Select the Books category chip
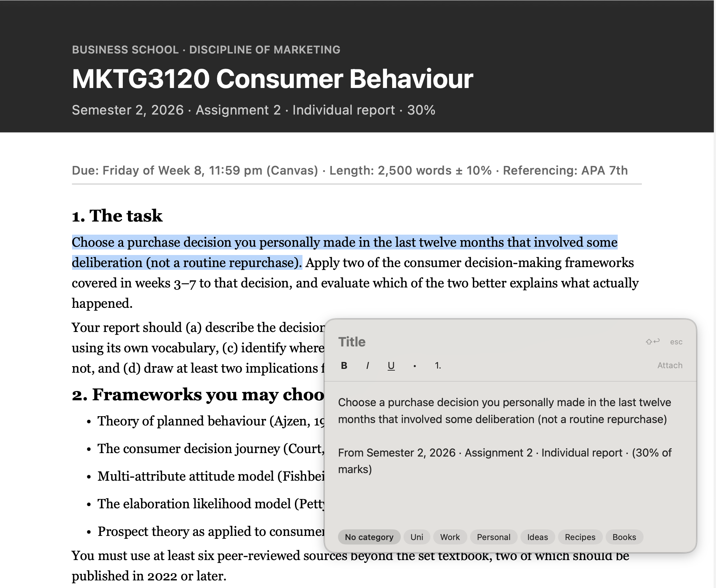 click(624, 537)
